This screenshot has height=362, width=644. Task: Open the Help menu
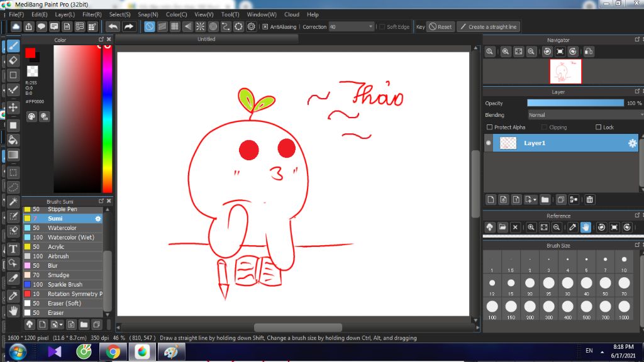[313, 14]
